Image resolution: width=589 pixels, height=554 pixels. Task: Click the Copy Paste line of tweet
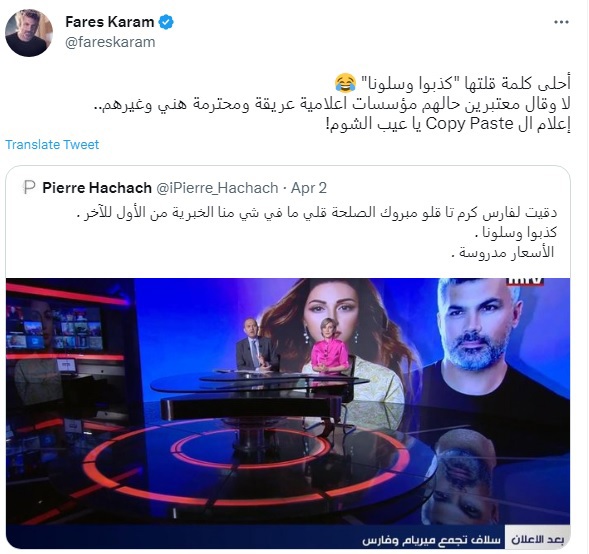point(449,124)
